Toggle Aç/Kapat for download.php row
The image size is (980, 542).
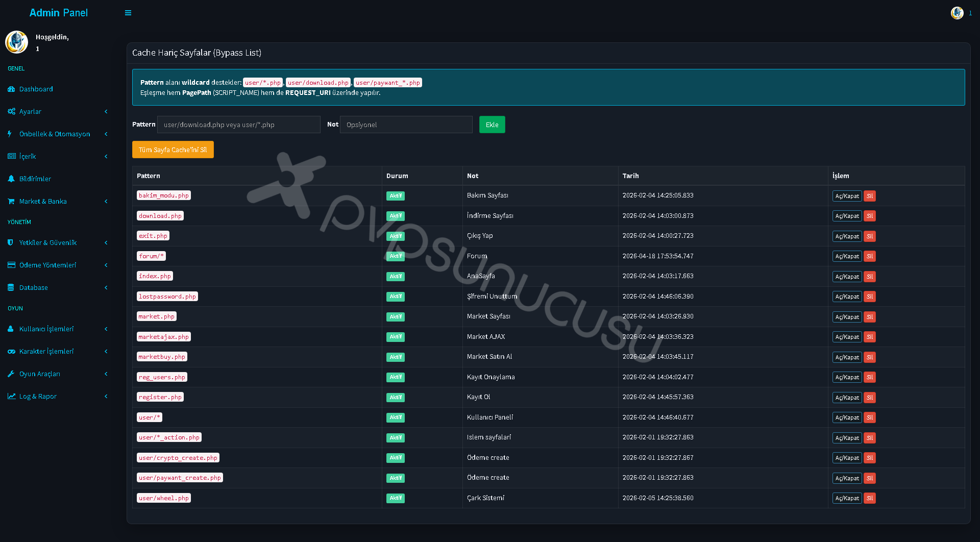[x=847, y=216]
